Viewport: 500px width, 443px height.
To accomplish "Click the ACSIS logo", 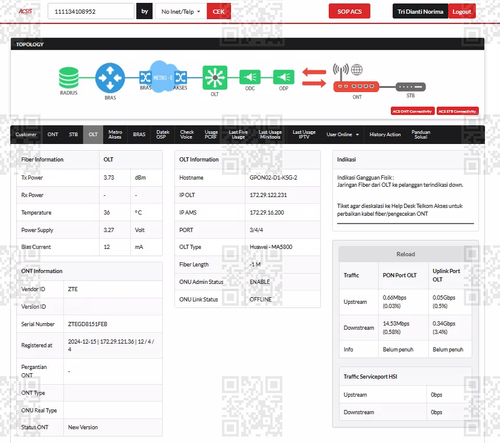I will pyautogui.click(x=25, y=11).
